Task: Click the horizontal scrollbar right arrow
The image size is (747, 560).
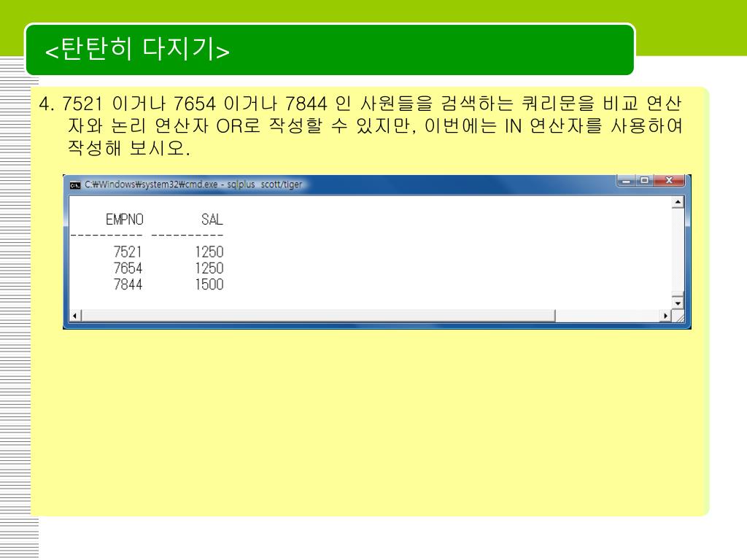Action: [665, 316]
